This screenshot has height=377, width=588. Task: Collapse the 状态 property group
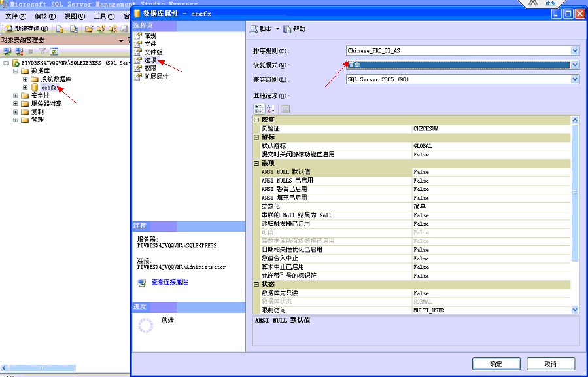(x=256, y=284)
